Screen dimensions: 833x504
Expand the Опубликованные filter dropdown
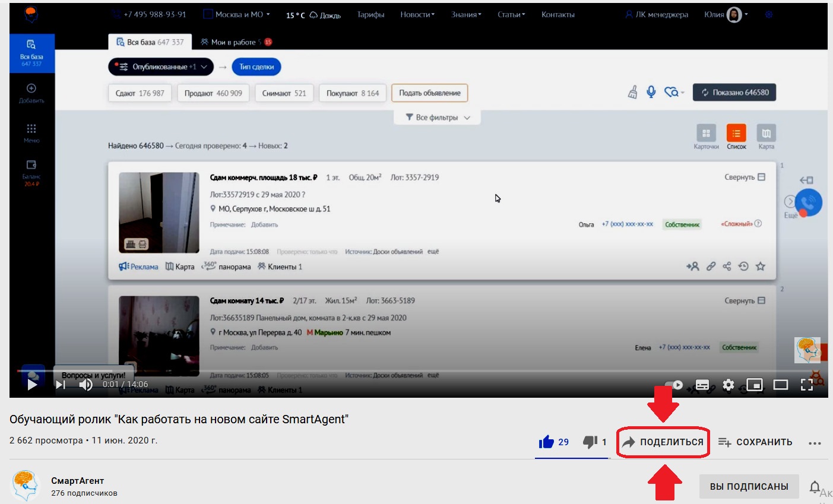[x=160, y=67]
